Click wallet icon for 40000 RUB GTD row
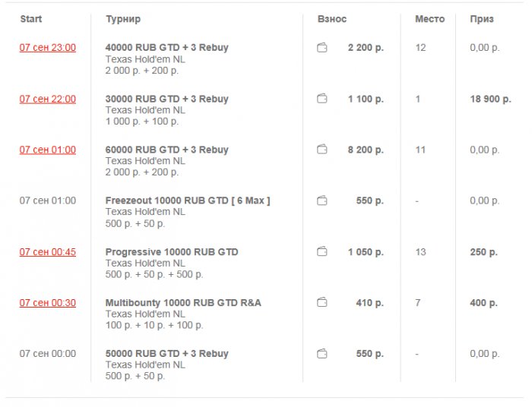The image size is (532, 407). (322, 48)
